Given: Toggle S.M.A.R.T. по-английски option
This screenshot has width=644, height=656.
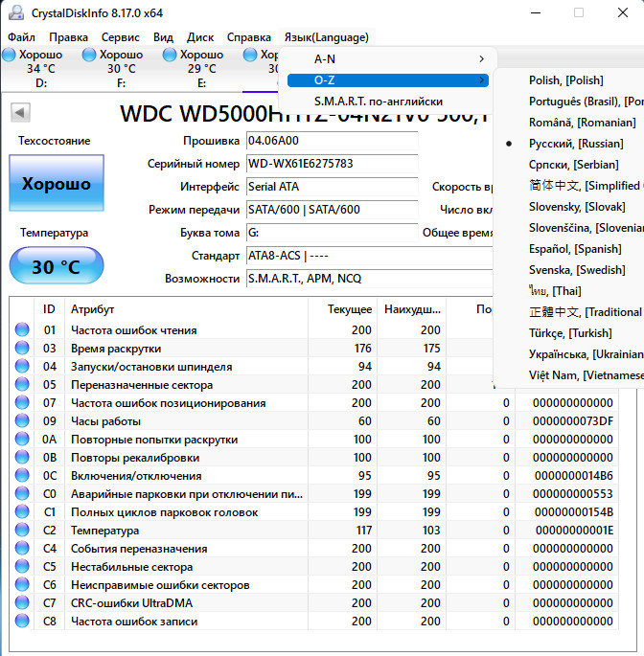Looking at the screenshot, I should click(x=378, y=102).
